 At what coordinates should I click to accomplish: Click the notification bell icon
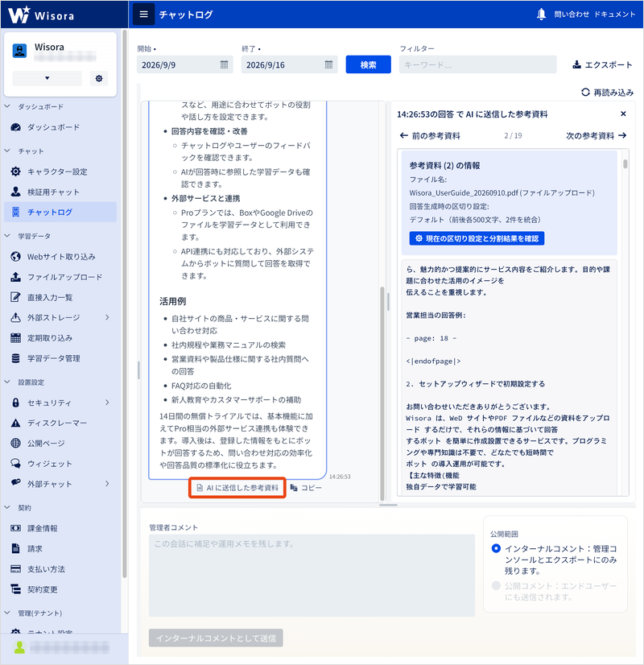pyautogui.click(x=542, y=14)
